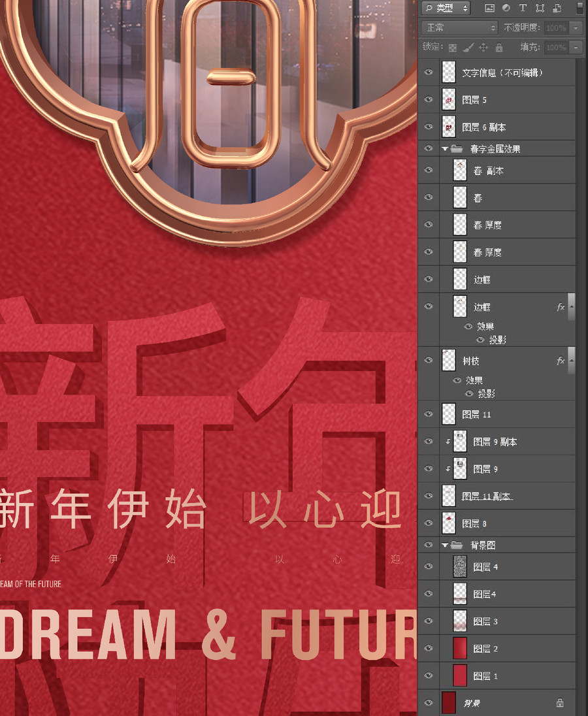Image resolution: width=588 pixels, height=716 pixels.
Task: Collapse the 春字金属效果 group triangle
Action: click(445, 149)
